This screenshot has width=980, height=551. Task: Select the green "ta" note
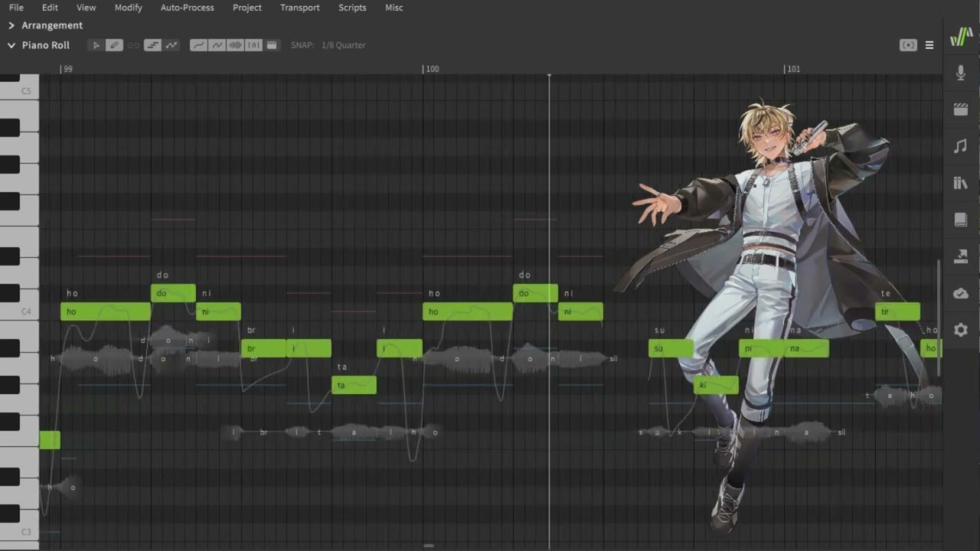click(354, 385)
